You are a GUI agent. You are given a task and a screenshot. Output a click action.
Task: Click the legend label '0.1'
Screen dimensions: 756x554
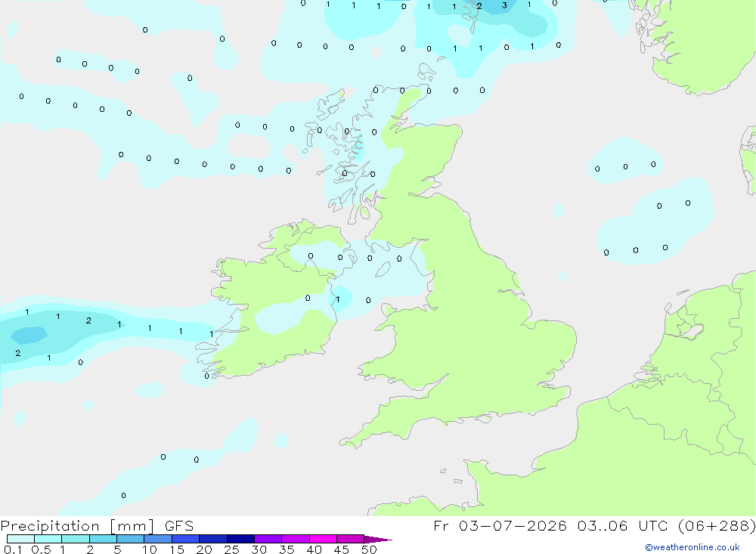pos(13,549)
